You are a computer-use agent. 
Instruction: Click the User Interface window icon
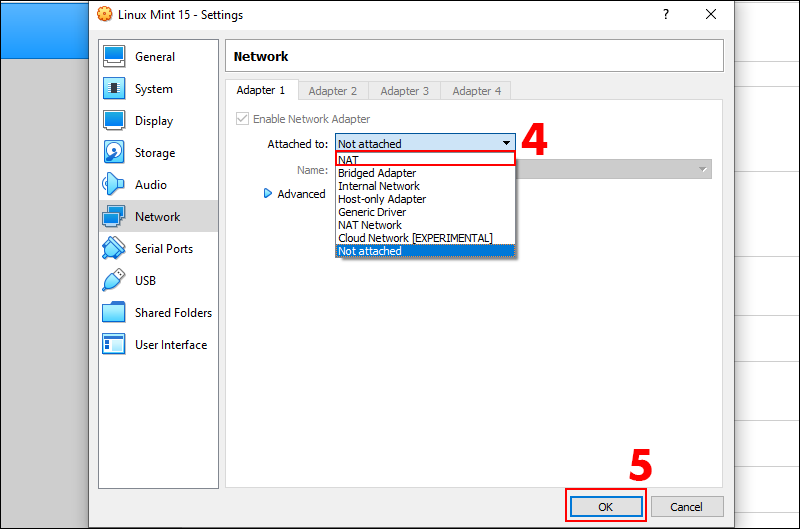(113, 344)
